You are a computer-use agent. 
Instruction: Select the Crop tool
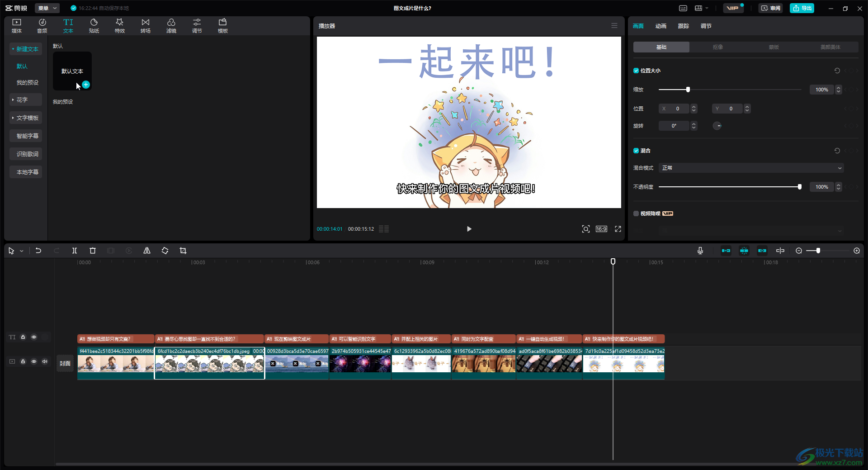click(x=183, y=251)
